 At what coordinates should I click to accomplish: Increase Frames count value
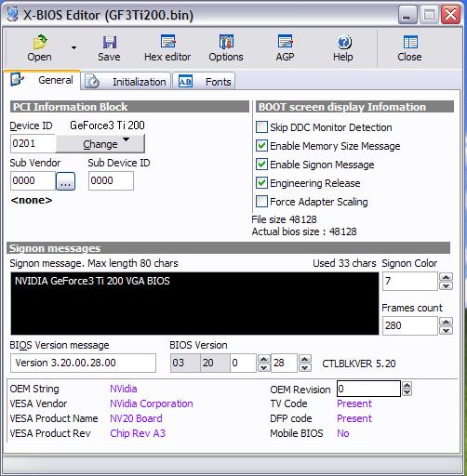447,322
